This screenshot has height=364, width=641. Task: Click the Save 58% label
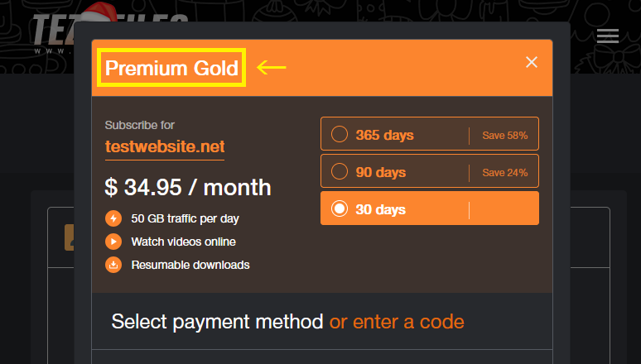coord(504,135)
